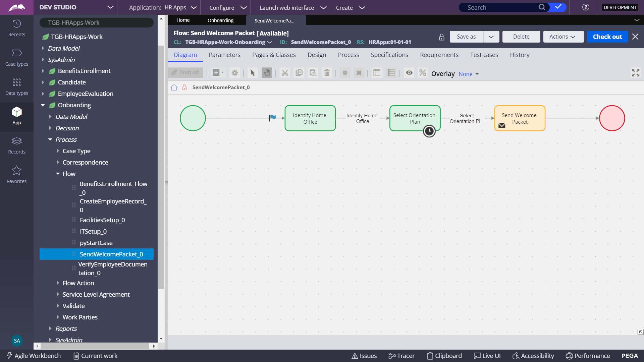Toggle the search checkmark option
The height and width of the screenshot is (362, 644).
[558, 7]
